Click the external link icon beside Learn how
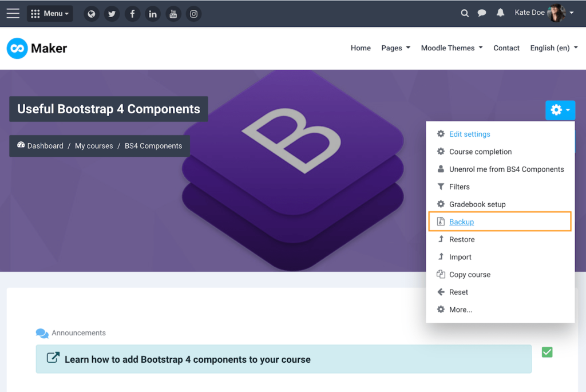This screenshot has height=392, width=586. (x=53, y=358)
